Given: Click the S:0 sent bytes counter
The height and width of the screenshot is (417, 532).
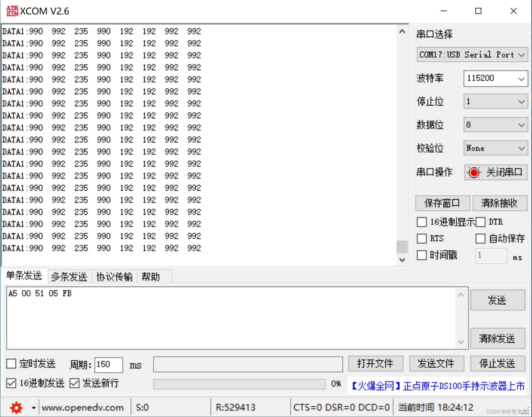Looking at the screenshot, I should click(142, 408).
